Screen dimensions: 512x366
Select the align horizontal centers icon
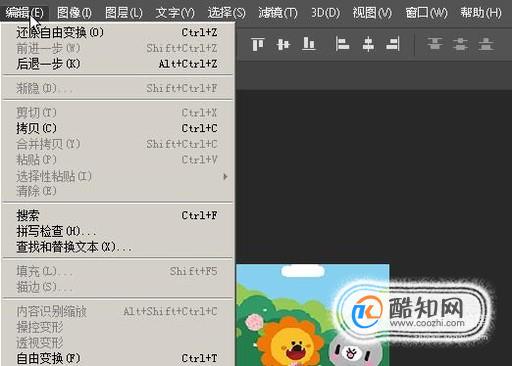[x=368, y=44]
